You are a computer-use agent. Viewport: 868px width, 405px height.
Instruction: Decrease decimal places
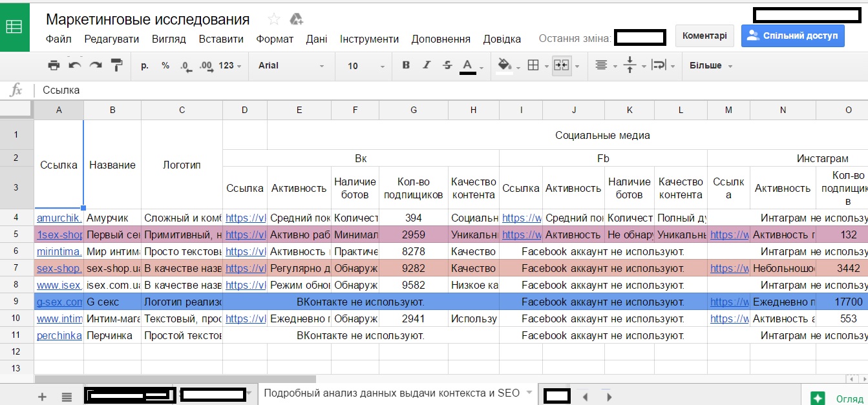186,66
